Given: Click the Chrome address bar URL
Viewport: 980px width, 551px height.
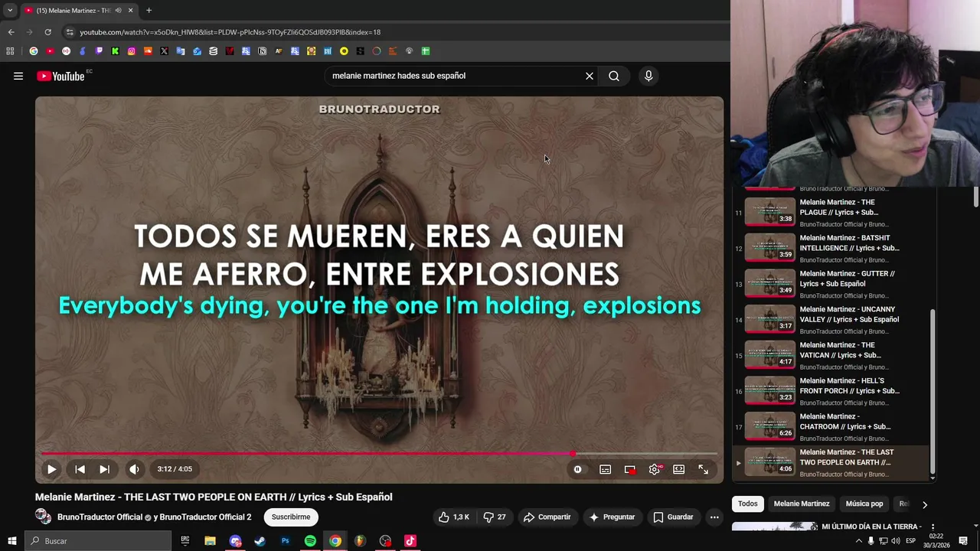Looking at the screenshot, I should 230,32.
